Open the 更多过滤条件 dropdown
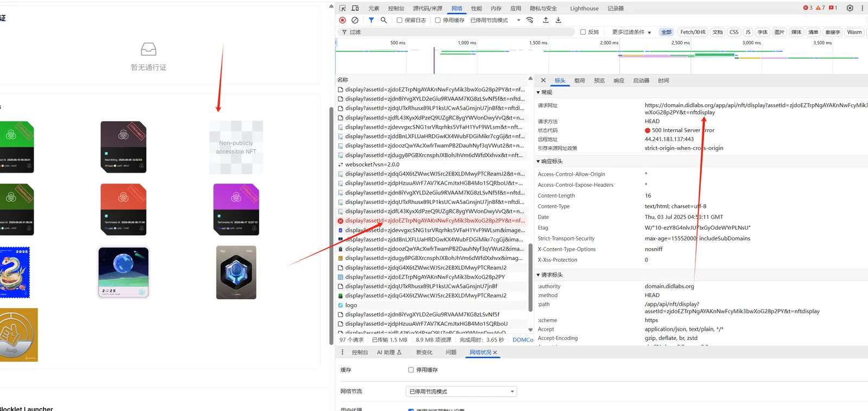Viewport: 868px width, 411px height. (x=631, y=32)
